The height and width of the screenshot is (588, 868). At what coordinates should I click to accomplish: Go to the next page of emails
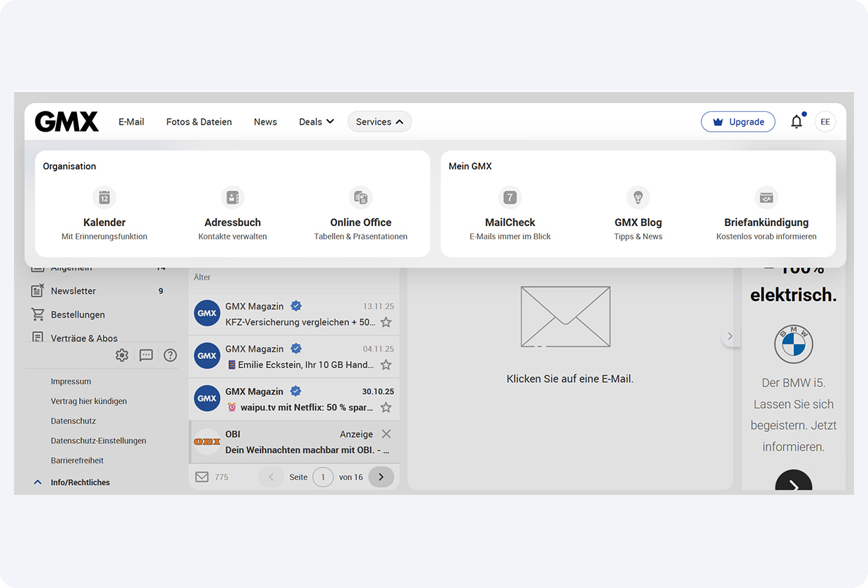click(381, 477)
